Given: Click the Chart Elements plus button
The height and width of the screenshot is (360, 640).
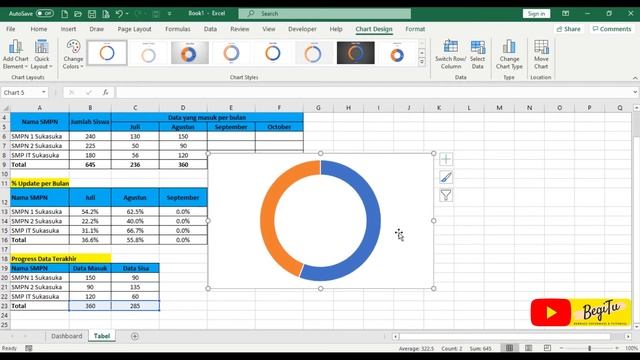Looking at the screenshot, I should [446, 159].
